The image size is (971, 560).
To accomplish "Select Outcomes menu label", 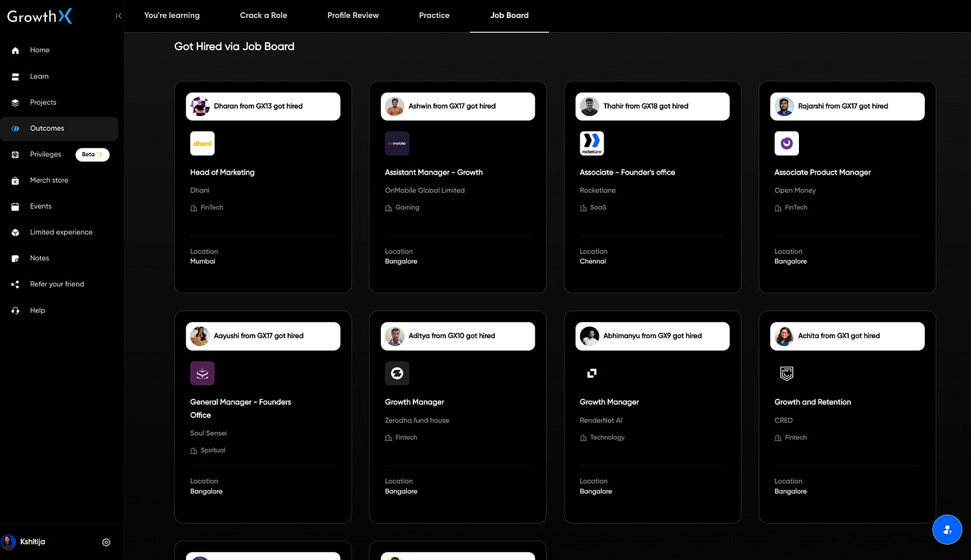I will click(x=47, y=128).
